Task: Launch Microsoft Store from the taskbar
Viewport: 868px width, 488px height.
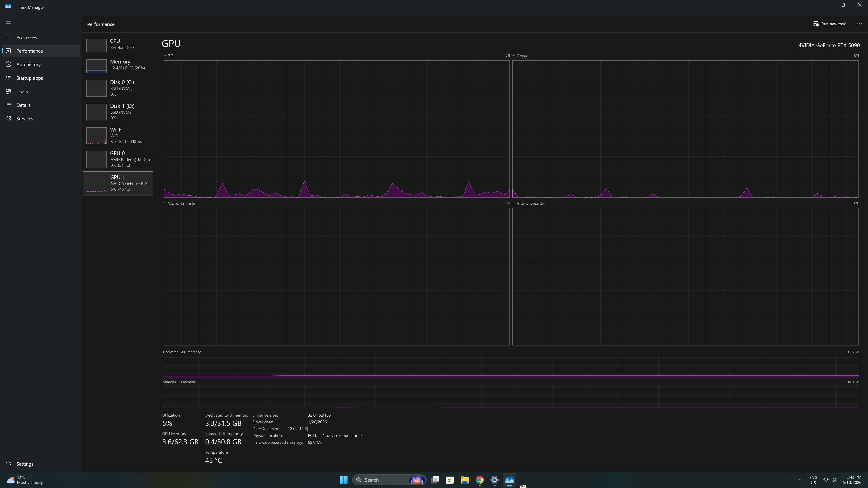Action: click(x=450, y=480)
